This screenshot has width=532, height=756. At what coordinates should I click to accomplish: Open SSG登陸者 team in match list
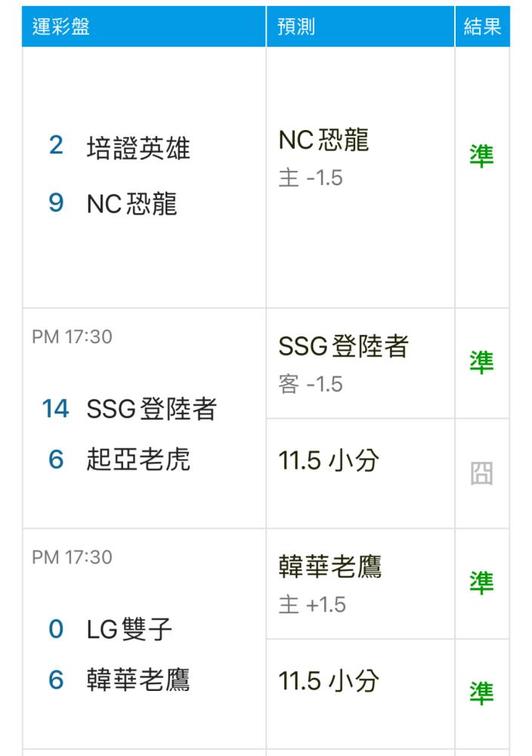pos(152,409)
